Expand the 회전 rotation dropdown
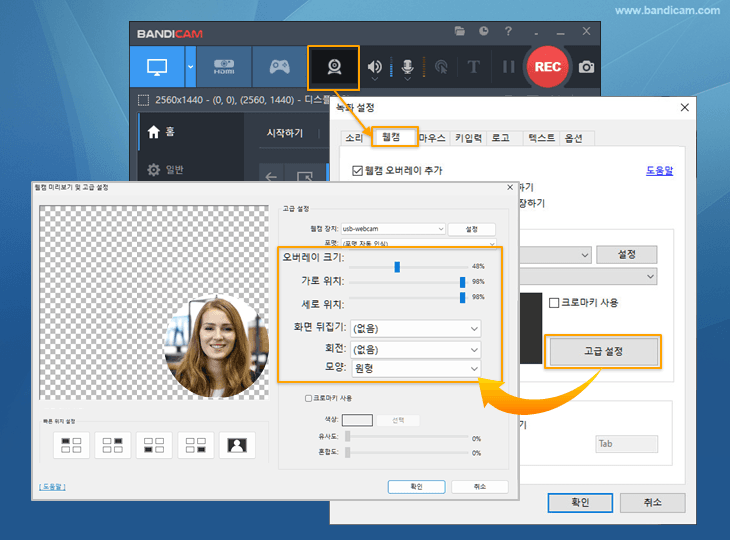This screenshot has height=540, width=730. pos(414,349)
